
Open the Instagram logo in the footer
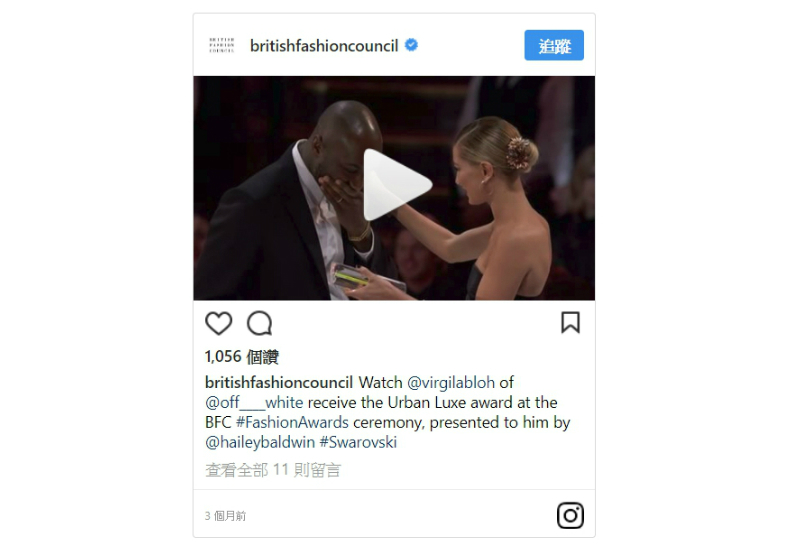(570, 515)
